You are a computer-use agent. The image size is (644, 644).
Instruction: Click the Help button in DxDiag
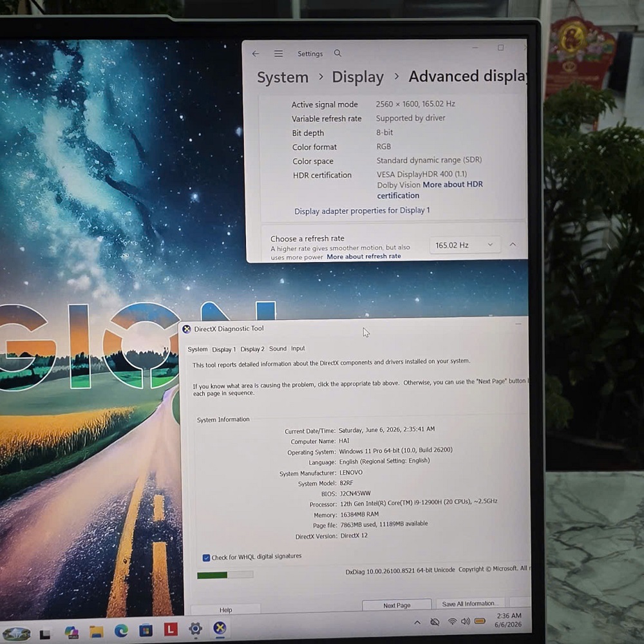point(225,610)
